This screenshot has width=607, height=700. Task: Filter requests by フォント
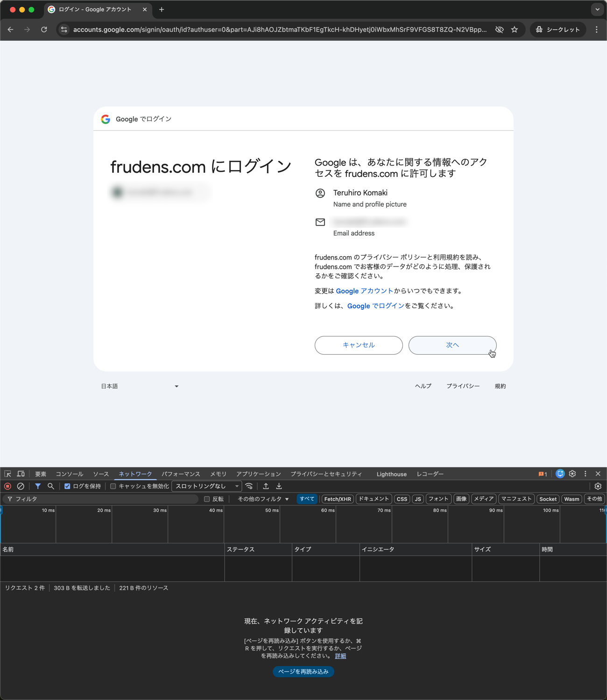coord(438,499)
